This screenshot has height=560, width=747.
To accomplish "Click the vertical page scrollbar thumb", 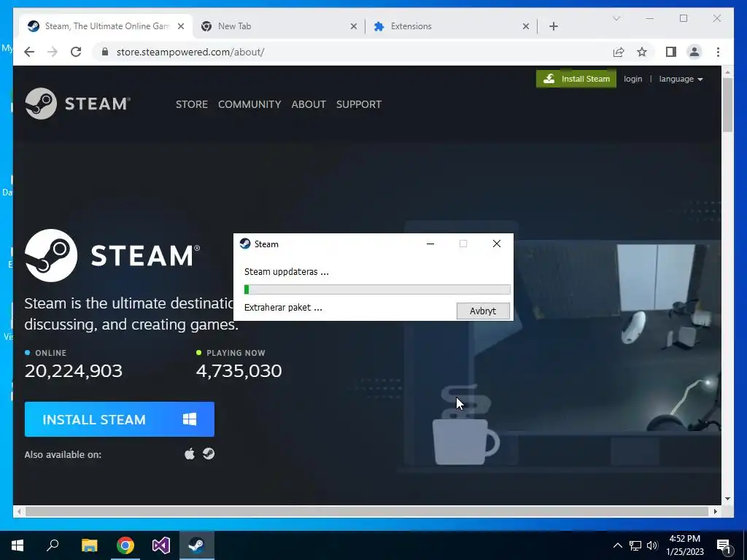I will [x=727, y=105].
